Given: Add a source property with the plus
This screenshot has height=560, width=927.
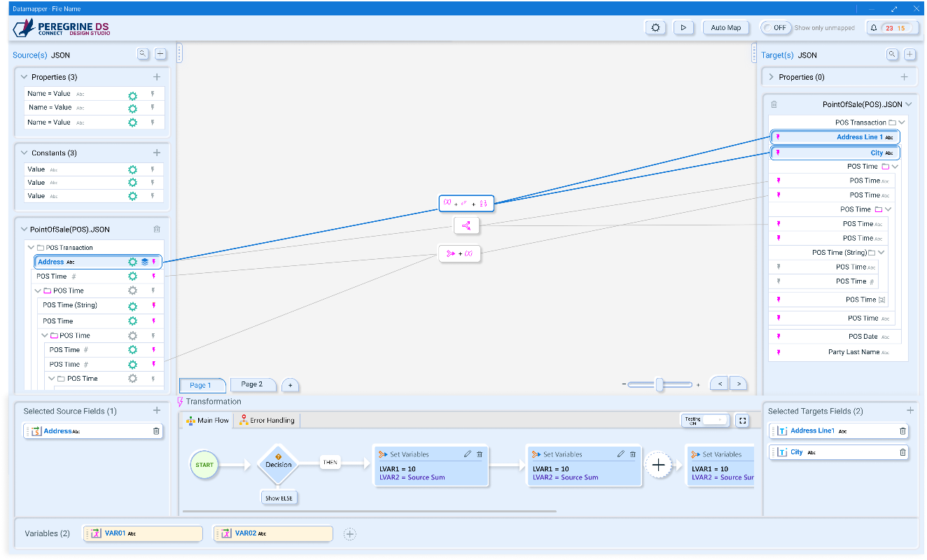Looking at the screenshot, I should coord(157,77).
